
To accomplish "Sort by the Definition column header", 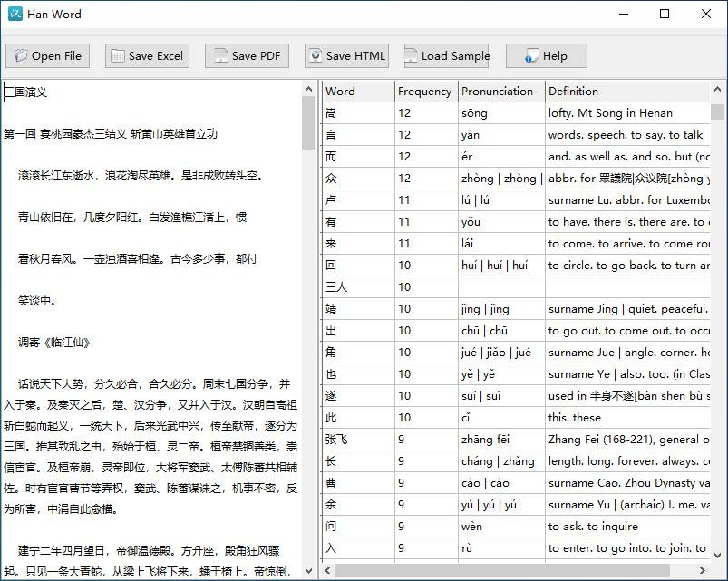I will (627, 91).
